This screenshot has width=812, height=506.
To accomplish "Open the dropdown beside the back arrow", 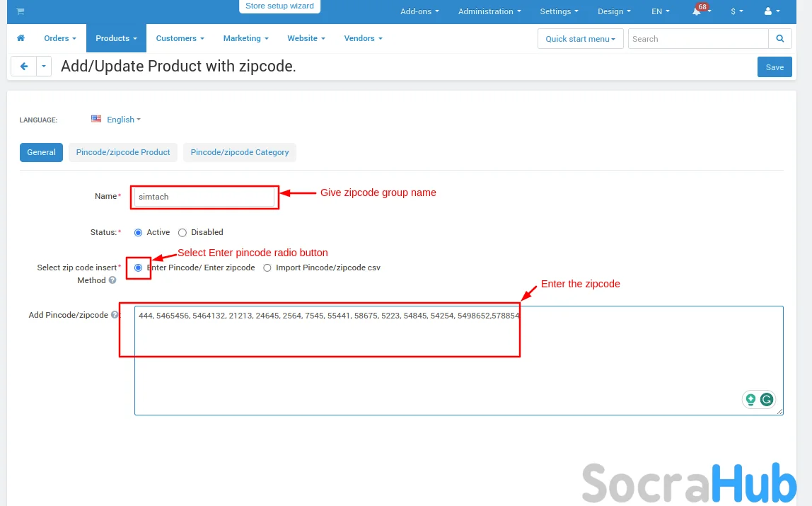I will tap(44, 67).
